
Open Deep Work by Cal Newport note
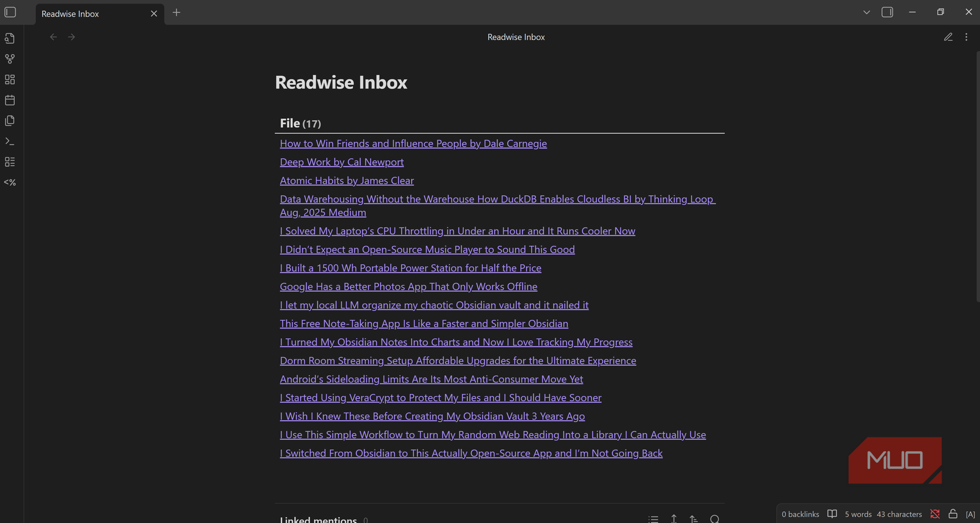click(342, 162)
